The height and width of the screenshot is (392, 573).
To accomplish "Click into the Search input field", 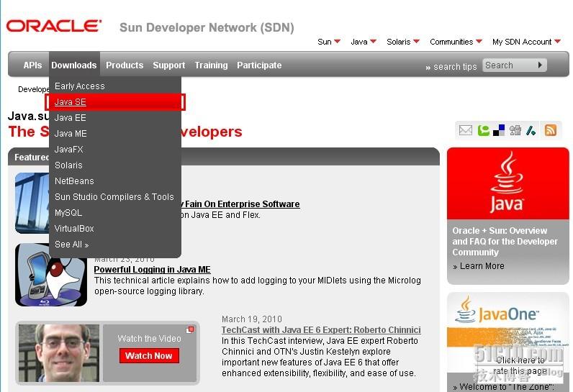I will click(509, 65).
